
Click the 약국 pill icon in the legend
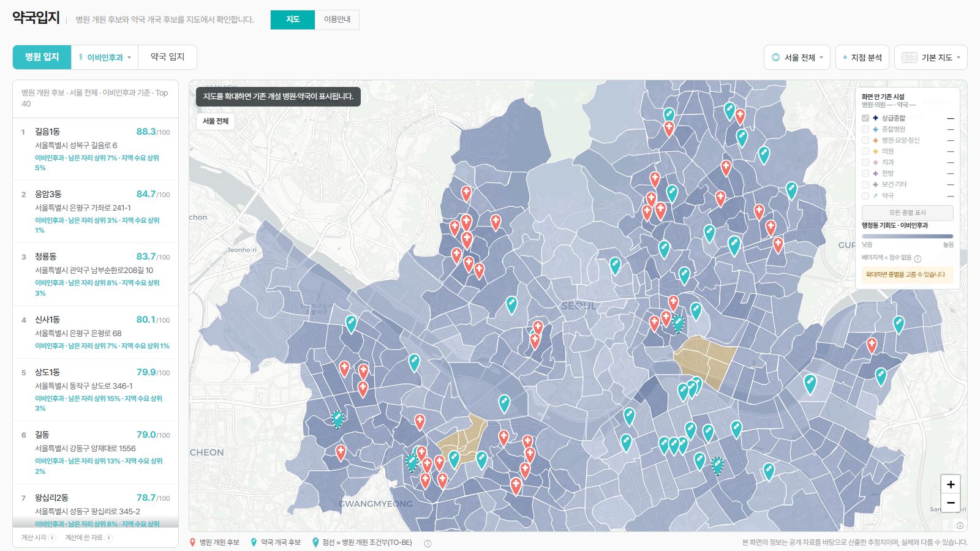(875, 196)
